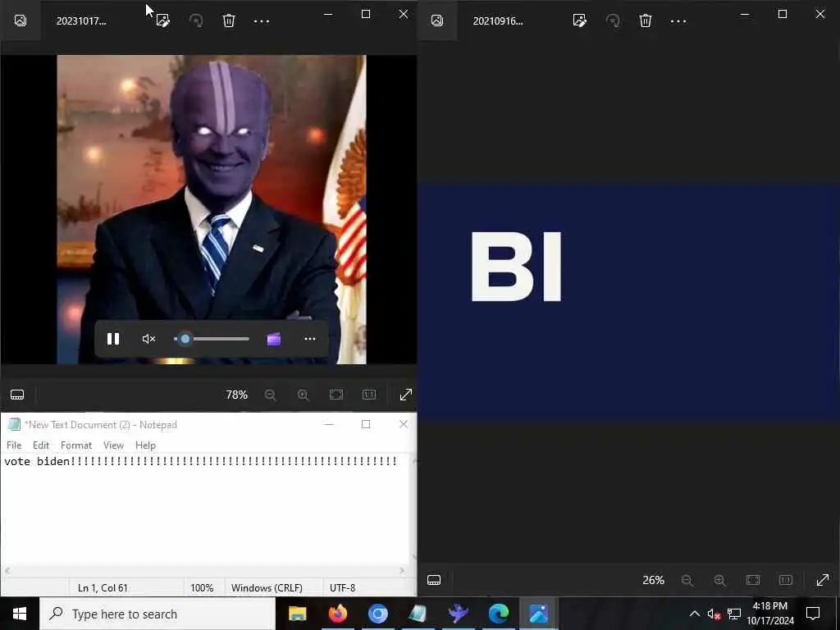Screen dimensions: 840x630
Task: Open the Action Center notifications
Action: coord(813,614)
